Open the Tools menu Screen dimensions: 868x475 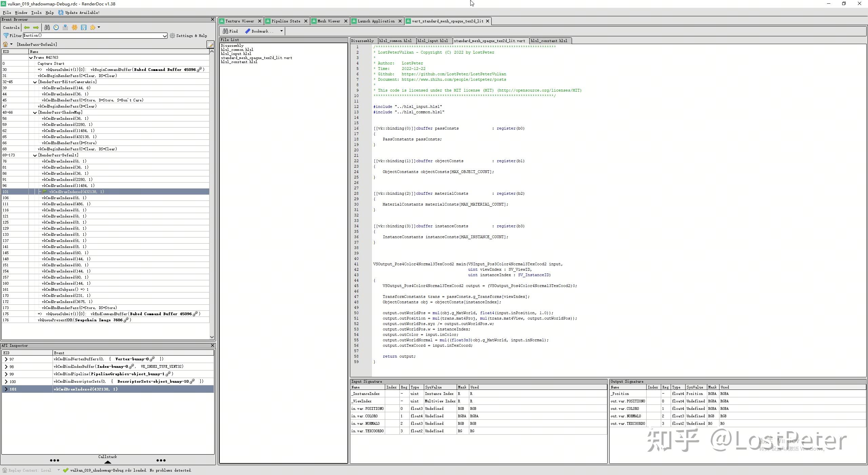tap(36, 13)
